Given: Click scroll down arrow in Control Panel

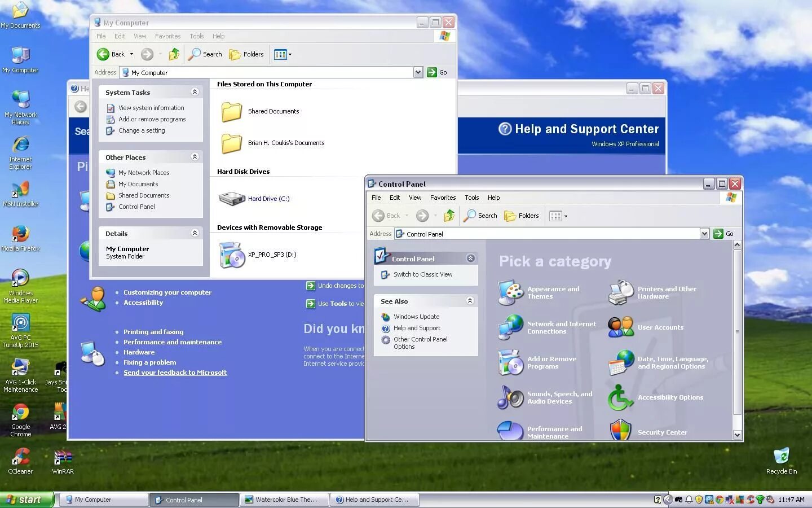Looking at the screenshot, I should click(x=737, y=435).
